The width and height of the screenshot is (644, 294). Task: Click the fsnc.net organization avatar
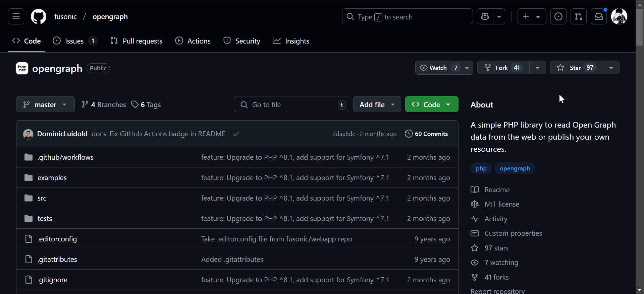[22, 68]
